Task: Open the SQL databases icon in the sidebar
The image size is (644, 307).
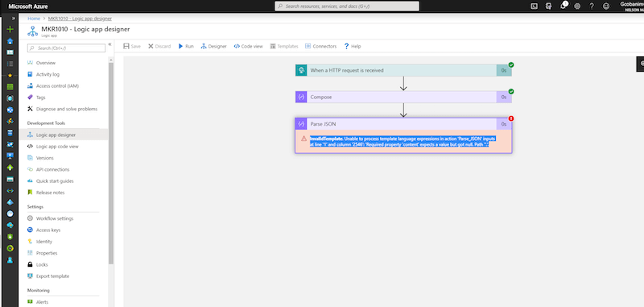Action: tap(10, 133)
